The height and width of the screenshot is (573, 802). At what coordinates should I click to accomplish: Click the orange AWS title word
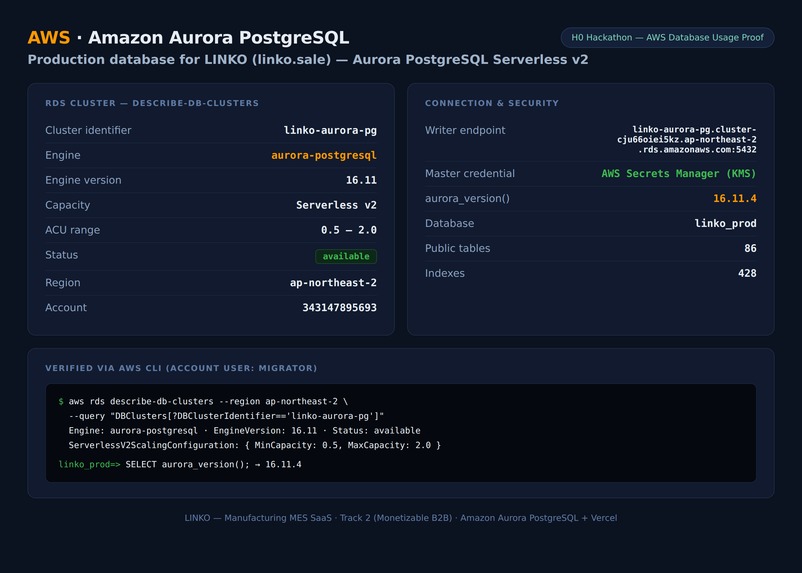[x=49, y=37]
